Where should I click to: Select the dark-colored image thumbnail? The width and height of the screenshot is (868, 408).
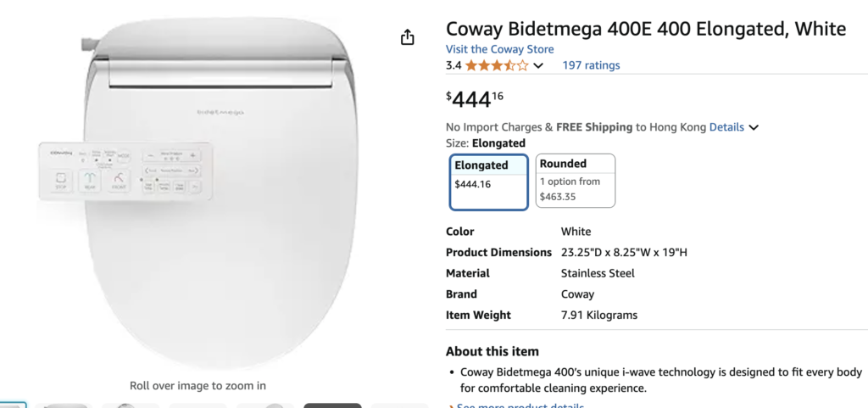tap(332, 405)
